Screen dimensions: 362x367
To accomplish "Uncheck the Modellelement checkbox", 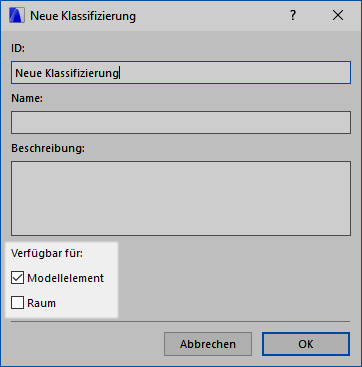I will click(17, 278).
